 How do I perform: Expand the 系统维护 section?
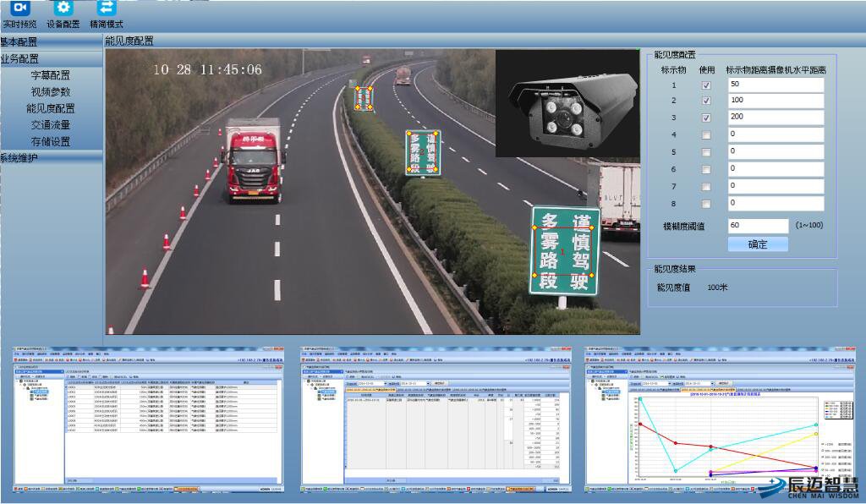pyautogui.click(x=51, y=158)
